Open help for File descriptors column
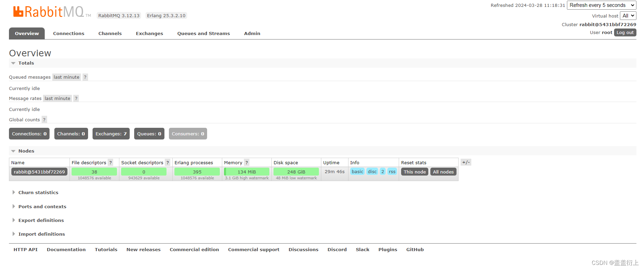Screen dimensions: 644x269 pyautogui.click(x=110, y=163)
